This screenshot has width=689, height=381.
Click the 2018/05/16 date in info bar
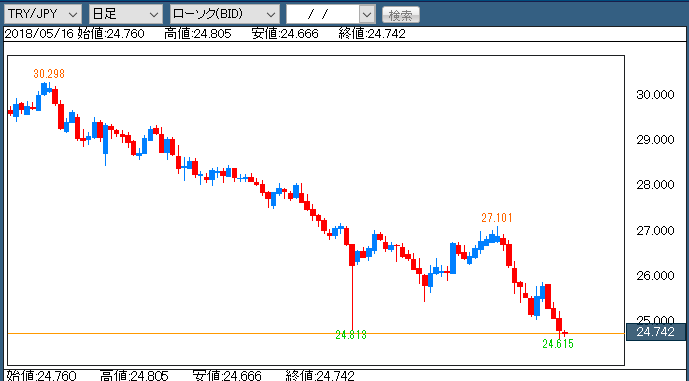(39, 34)
